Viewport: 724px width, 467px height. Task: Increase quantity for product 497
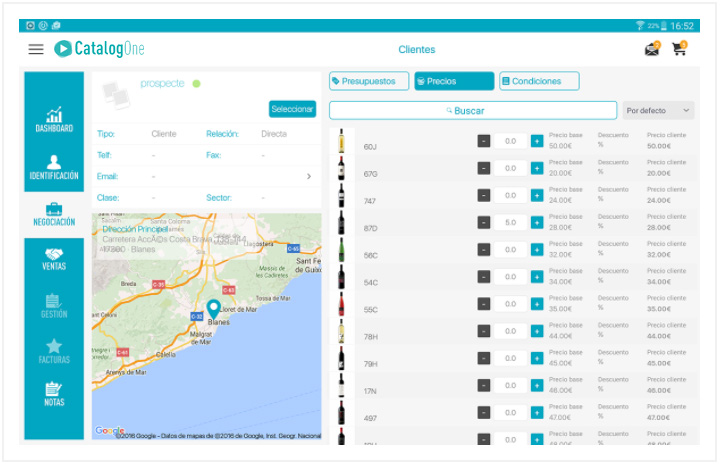[x=537, y=412]
